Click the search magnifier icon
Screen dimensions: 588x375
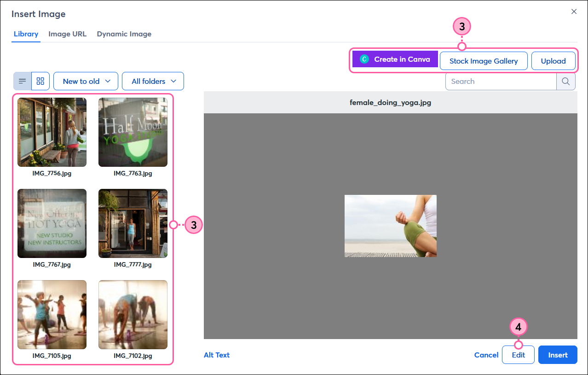pos(566,82)
